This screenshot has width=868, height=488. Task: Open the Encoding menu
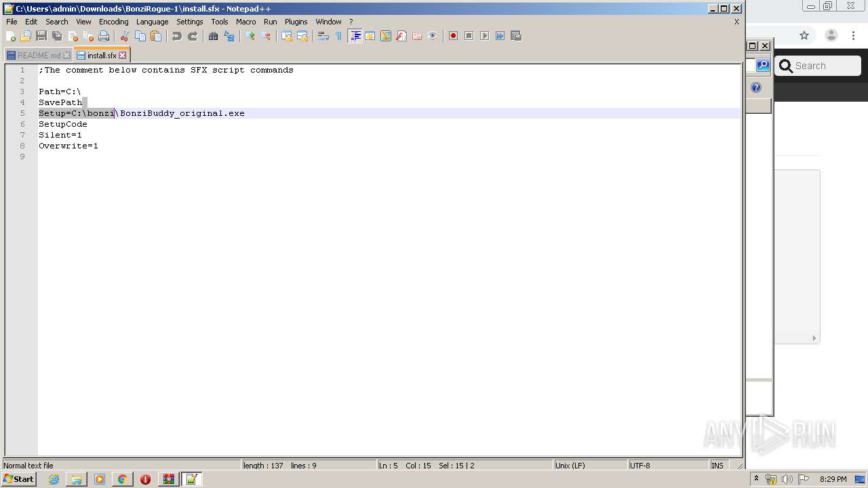tap(113, 22)
